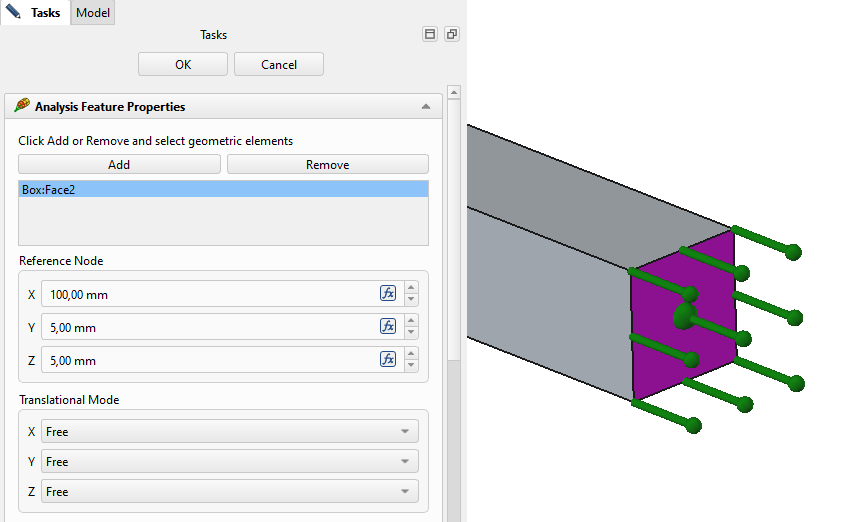The height and width of the screenshot is (522, 848).
Task: Switch to the Model tab
Action: click(x=93, y=13)
